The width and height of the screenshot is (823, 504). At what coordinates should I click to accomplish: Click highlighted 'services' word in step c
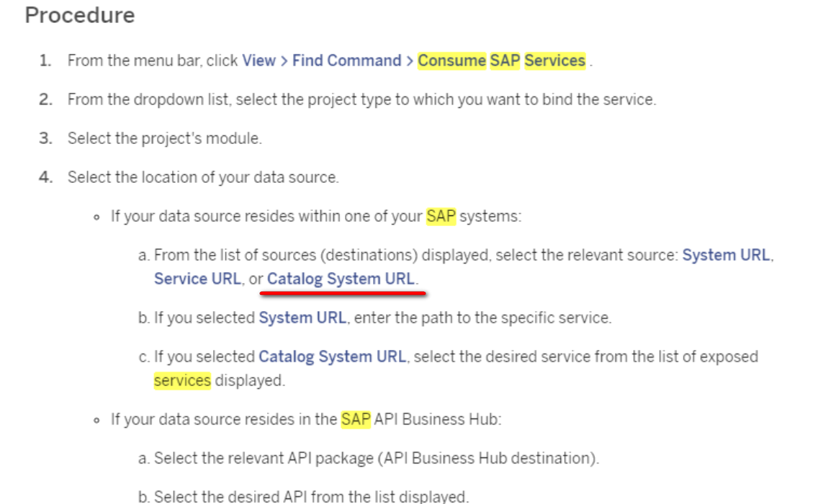click(182, 380)
